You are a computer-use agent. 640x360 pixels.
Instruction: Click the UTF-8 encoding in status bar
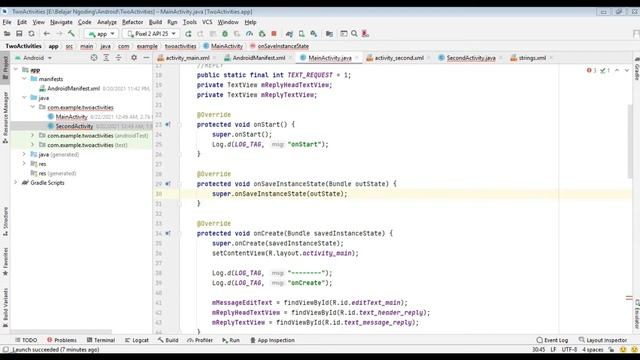click(569, 350)
